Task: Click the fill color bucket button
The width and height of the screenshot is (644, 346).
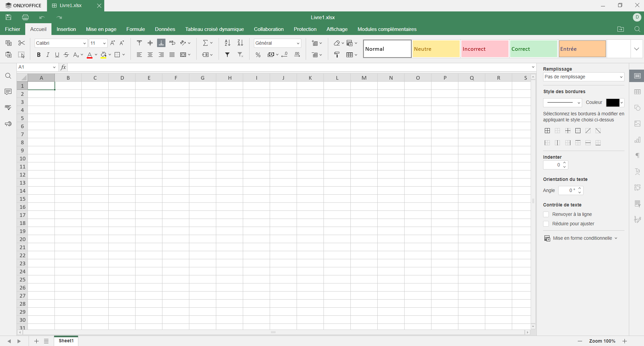Action: coord(104,55)
